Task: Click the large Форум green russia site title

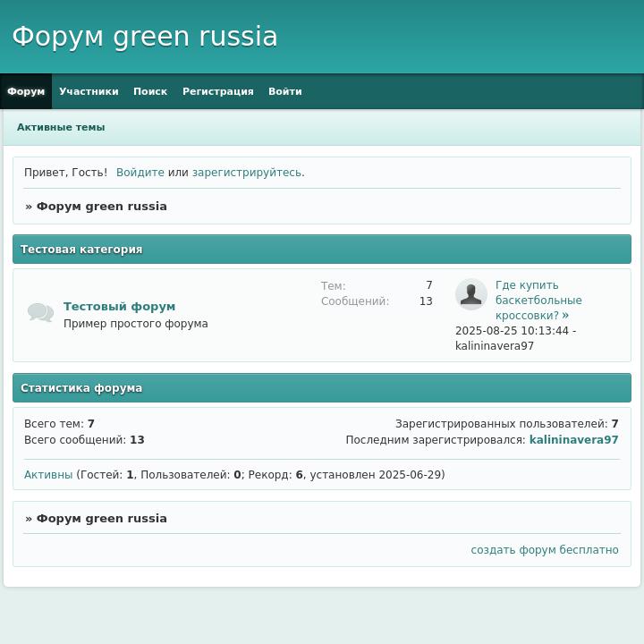Action: [x=145, y=37]
